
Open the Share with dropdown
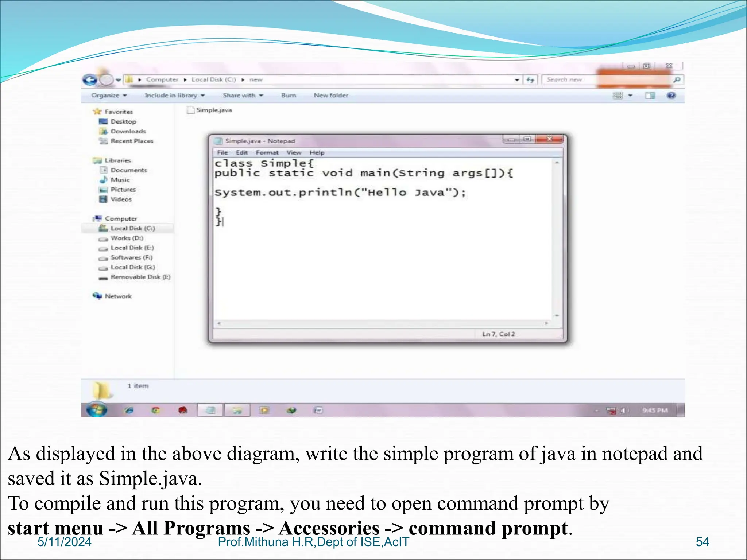click(x=243, y=95)
